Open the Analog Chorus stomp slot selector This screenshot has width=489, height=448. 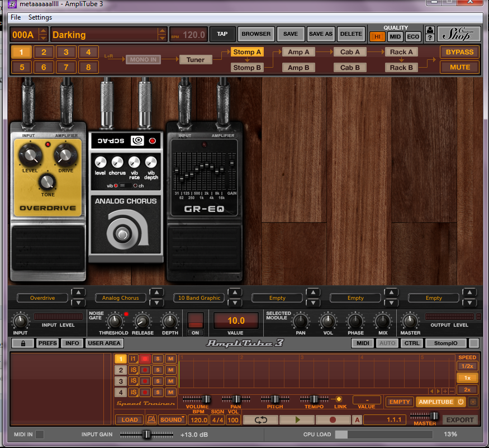[120, 298]
